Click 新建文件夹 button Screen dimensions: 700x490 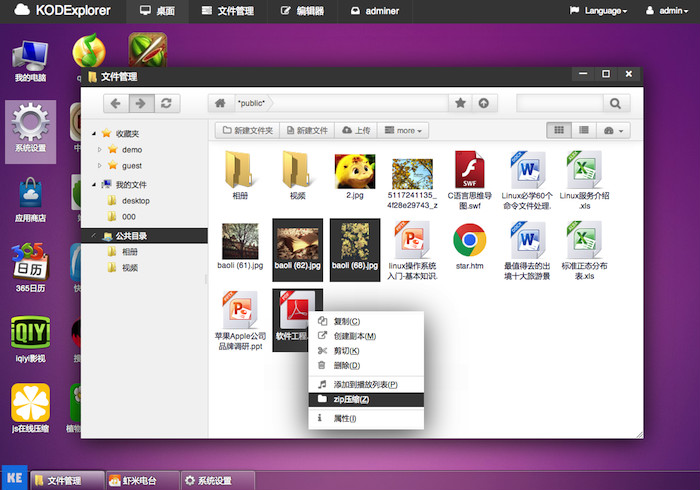pyautogui.click(x=248, y=130)
